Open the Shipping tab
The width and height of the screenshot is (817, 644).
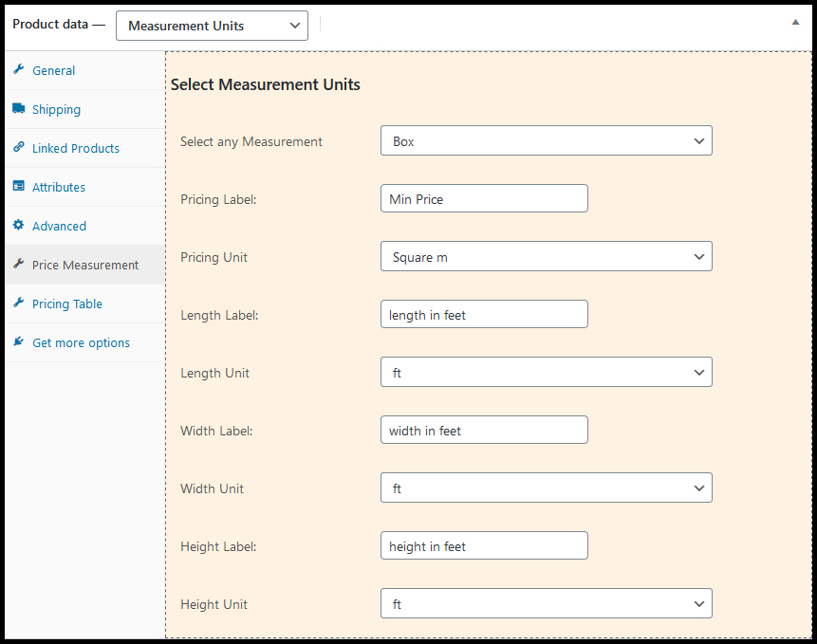click(x=56, y=109)
